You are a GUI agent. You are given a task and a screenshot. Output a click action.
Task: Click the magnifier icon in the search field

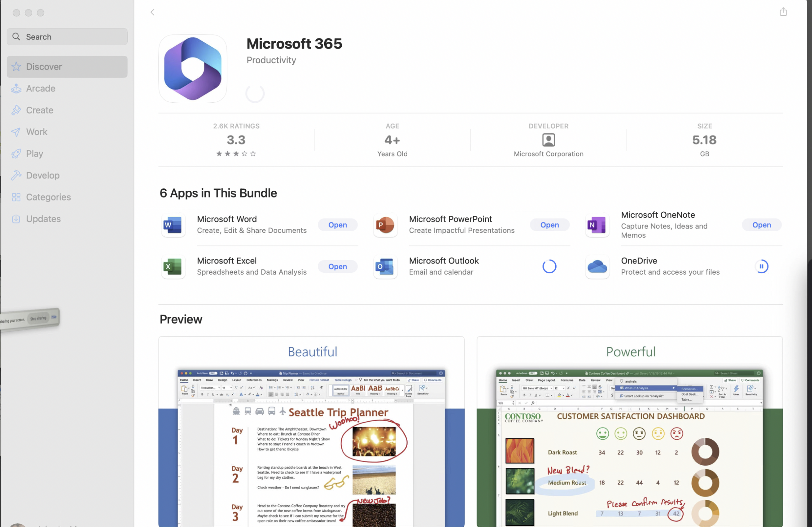[x=16, y=36]
